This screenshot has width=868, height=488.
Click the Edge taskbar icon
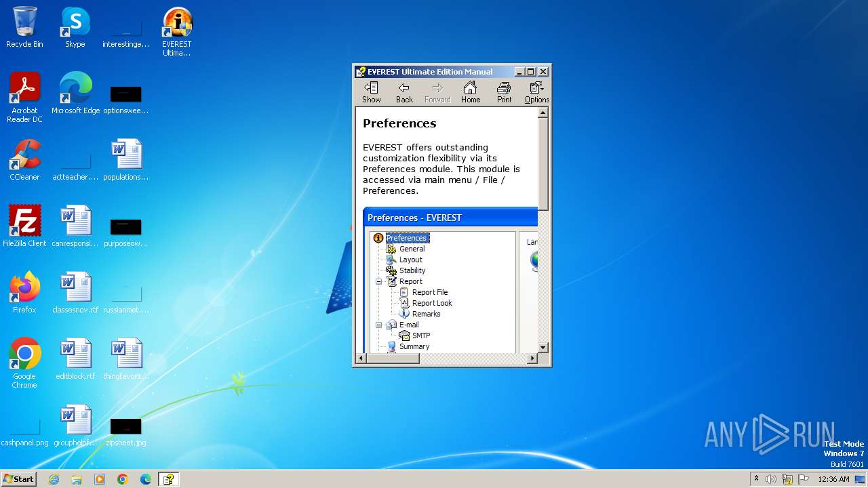pyautogui.click(x=146, y=479)
